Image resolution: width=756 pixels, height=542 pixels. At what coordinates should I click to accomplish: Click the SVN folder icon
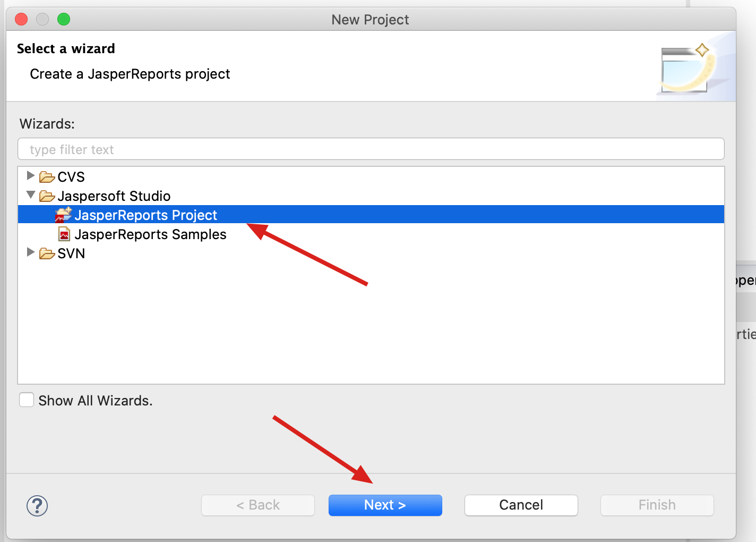[46, 253]
